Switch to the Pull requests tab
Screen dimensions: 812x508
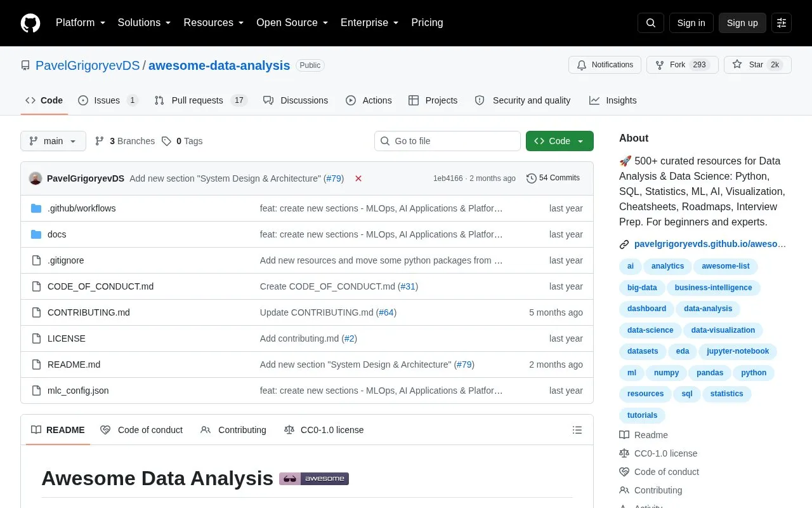pos(200,100)
